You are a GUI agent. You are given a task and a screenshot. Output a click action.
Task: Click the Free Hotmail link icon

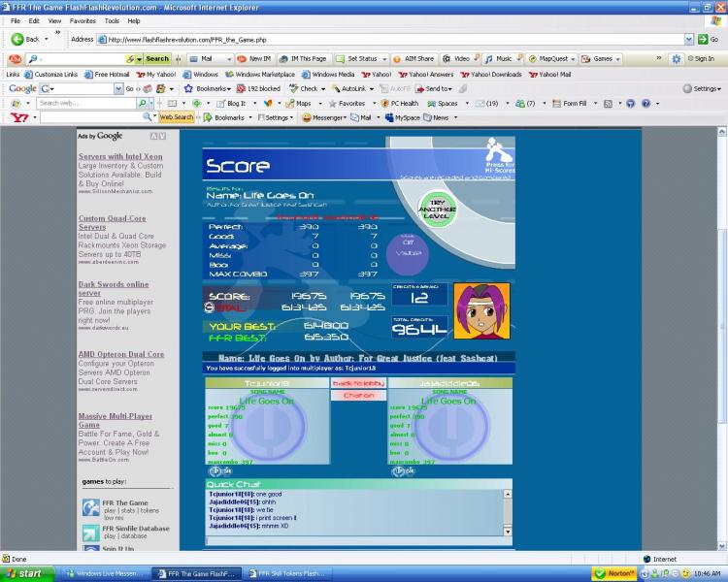pos(88,74)
